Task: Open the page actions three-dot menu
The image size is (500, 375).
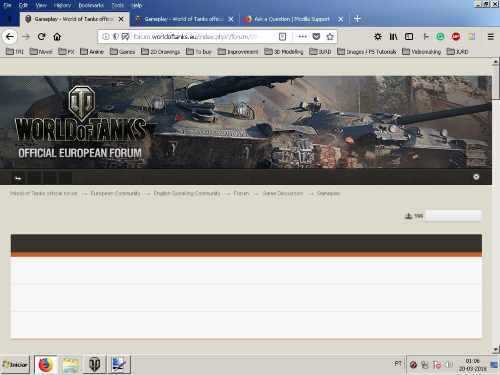Action: point(302,37)
